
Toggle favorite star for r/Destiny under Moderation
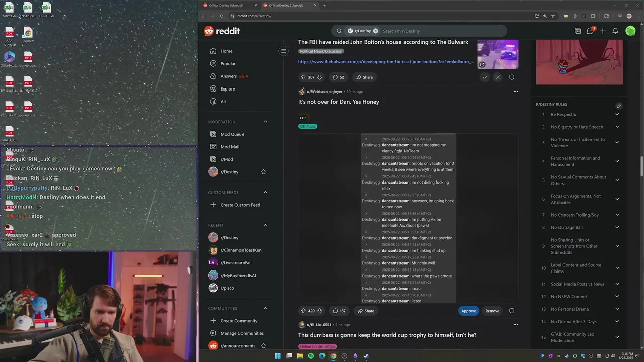263,172
